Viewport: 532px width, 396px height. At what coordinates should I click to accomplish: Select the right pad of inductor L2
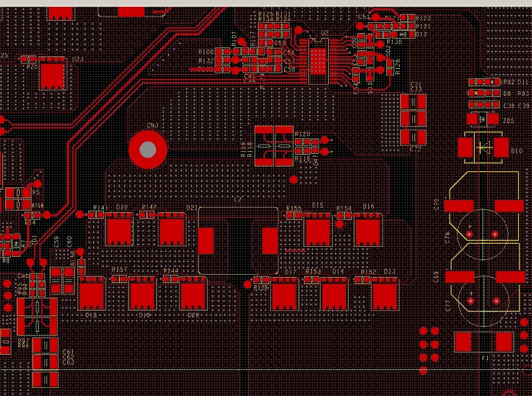pyautogui.click(x=270, y=240)
